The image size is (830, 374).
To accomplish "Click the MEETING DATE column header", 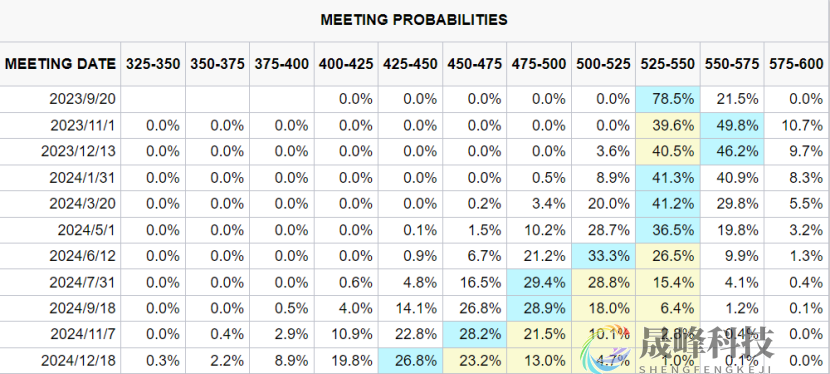I will click(x=60, y=64).
